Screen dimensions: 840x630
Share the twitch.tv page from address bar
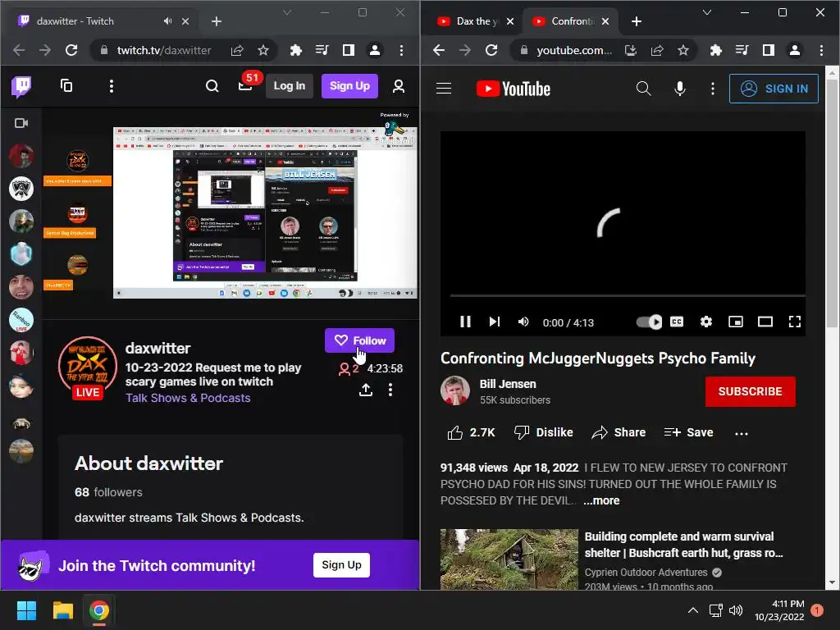[237, 50]
